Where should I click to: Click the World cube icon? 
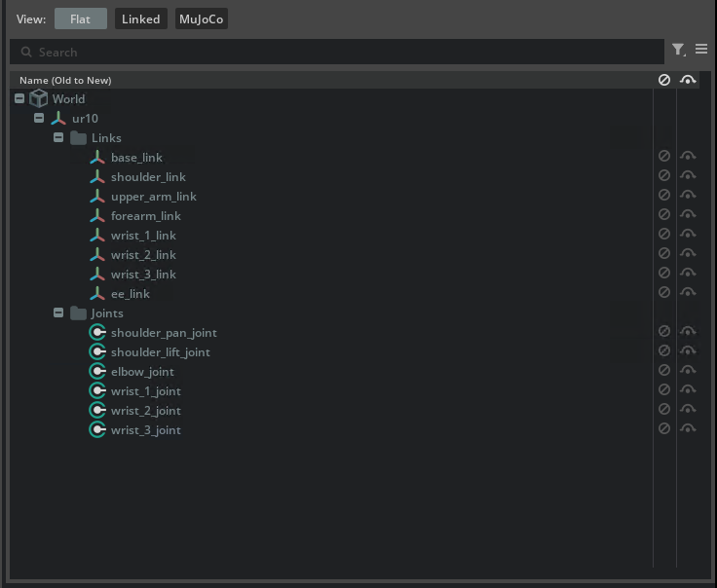[39, 98]
